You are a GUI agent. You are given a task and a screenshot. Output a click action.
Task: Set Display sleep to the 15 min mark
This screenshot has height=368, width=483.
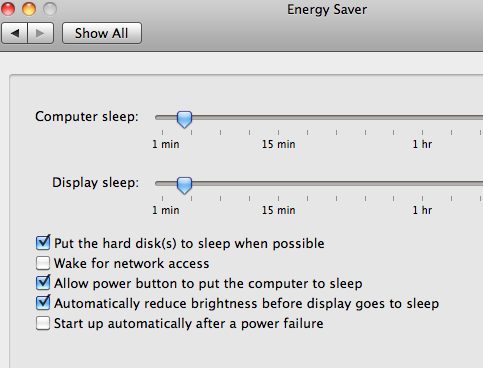278,183
